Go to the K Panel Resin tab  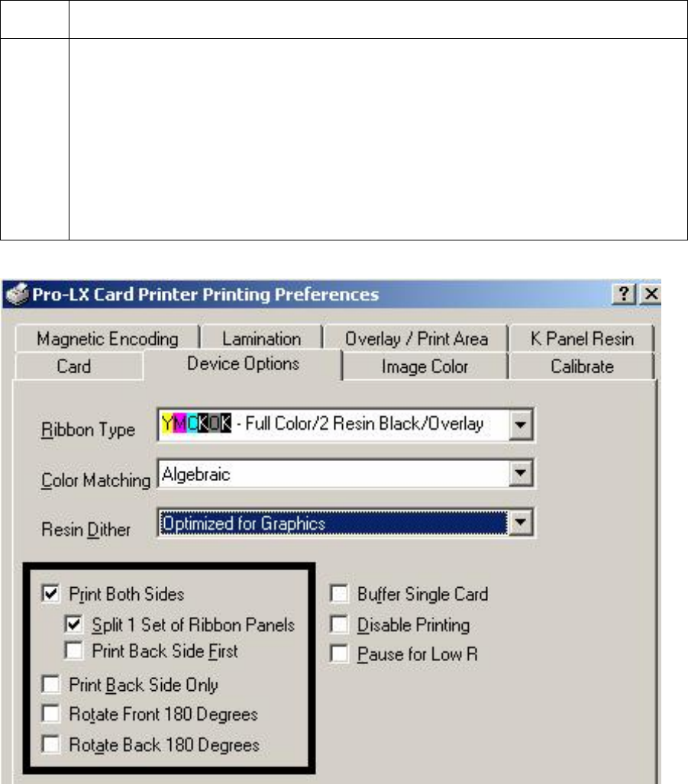(582, 338)
